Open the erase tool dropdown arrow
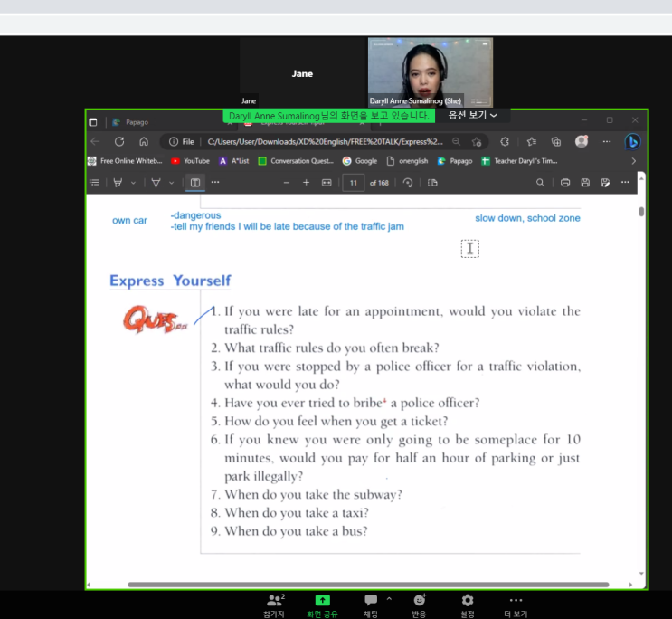 point(172,183)
